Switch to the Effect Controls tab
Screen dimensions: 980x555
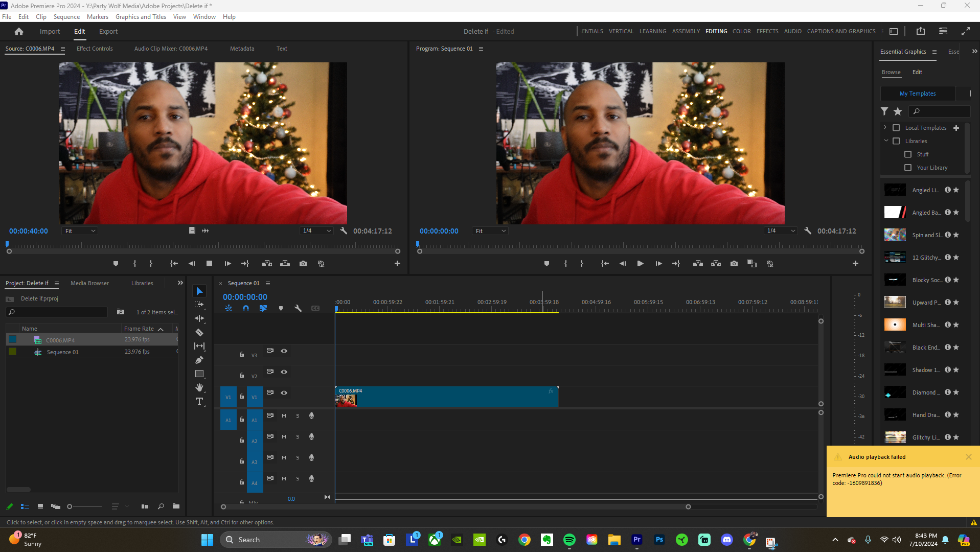click(x=95, y=49)
